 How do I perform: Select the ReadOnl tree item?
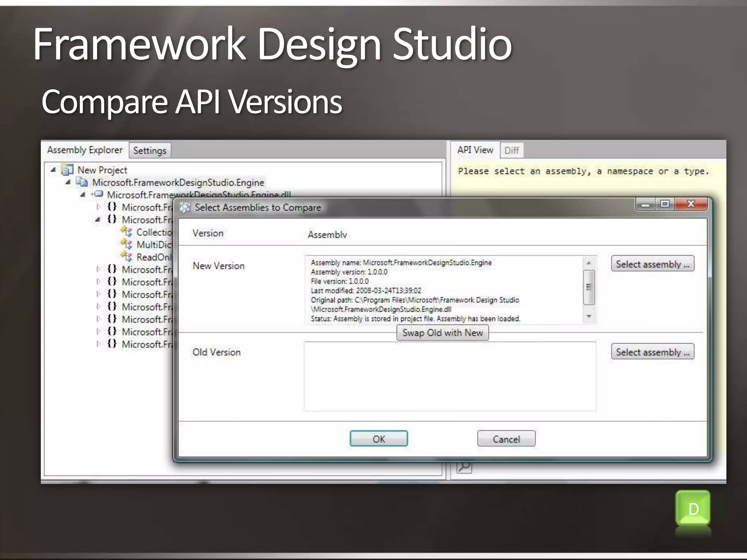[154, 257]
